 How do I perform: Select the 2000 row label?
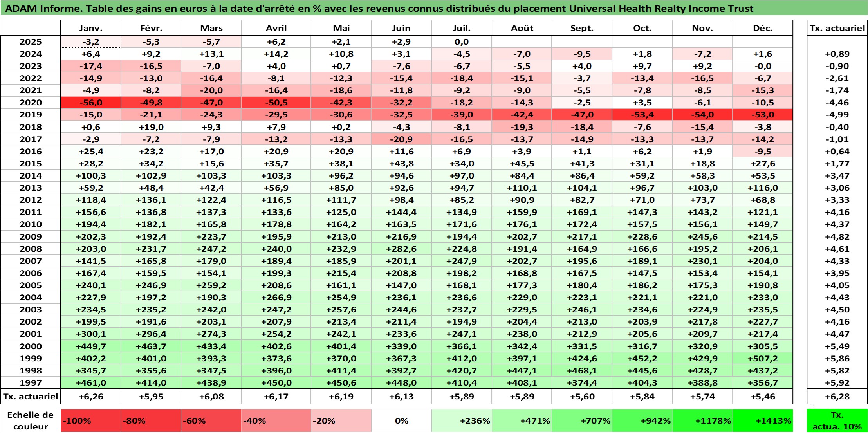pyautogui.click(x=31, y=346)
